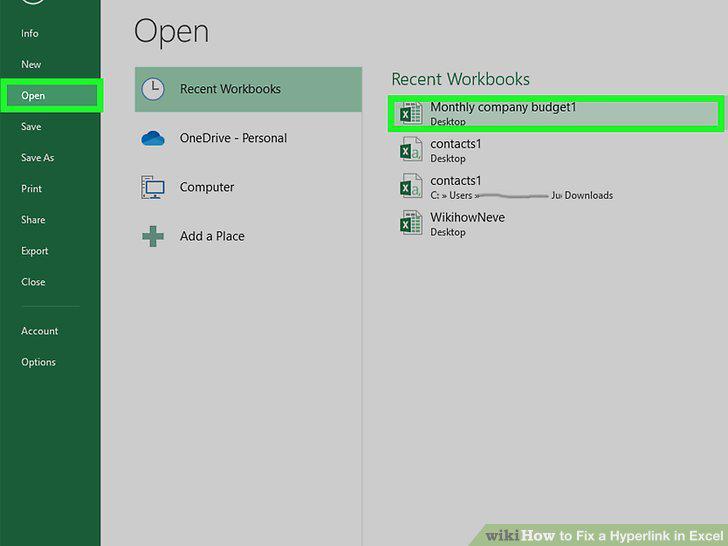Select New in the backstage menu

tap(31, 65)
